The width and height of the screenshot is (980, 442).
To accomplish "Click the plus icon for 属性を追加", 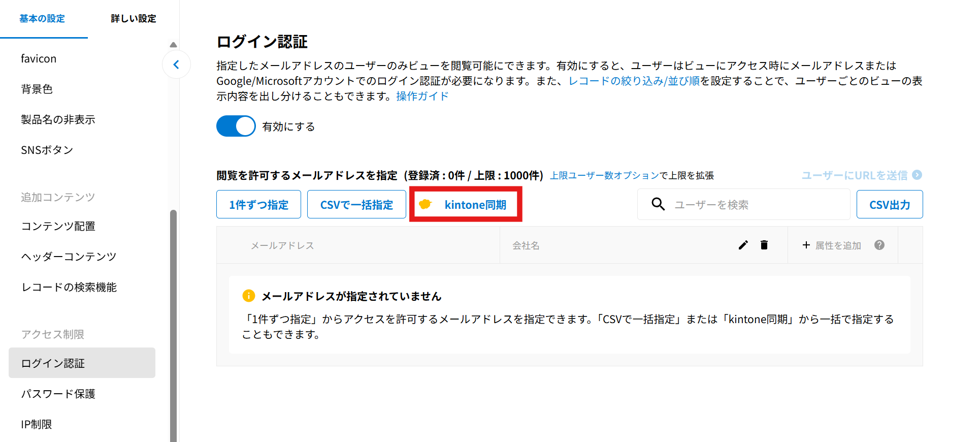I will click(806, 245).
